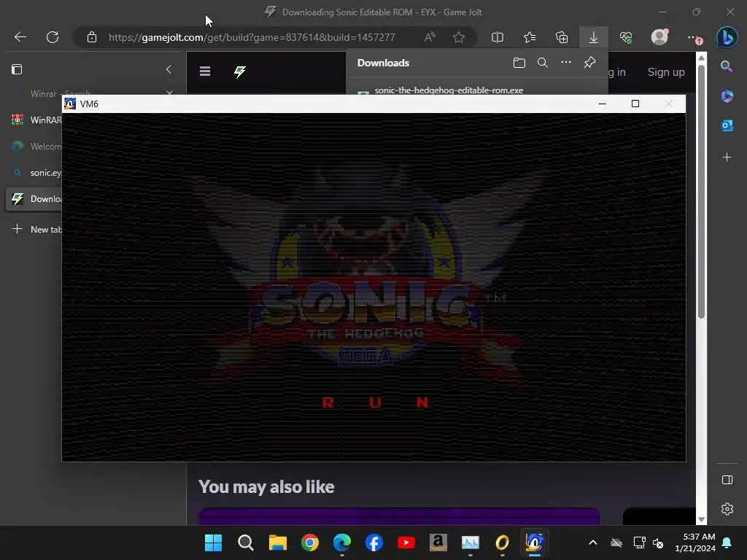Viewport: 747px width, 560px height.
Task: Open the notifications bell
Action: 727,542
